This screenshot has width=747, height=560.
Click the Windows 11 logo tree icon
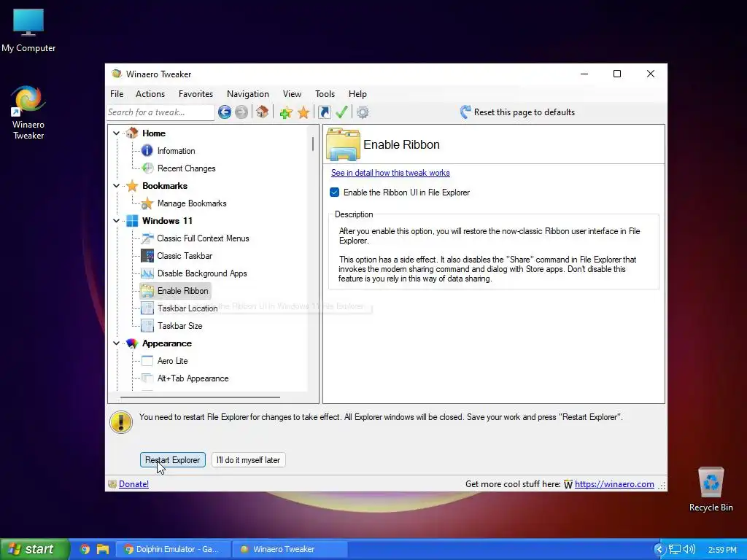coord(132,220)
